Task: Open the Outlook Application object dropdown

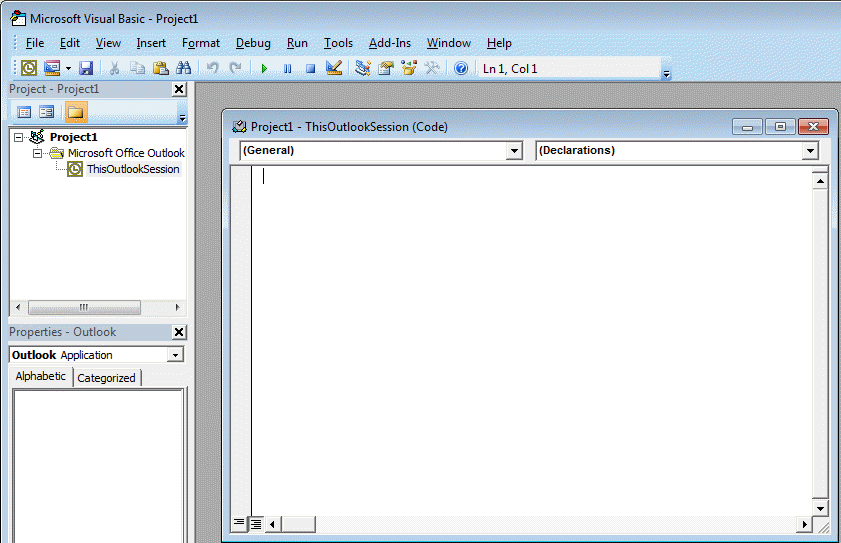Action: pos(175,355)
